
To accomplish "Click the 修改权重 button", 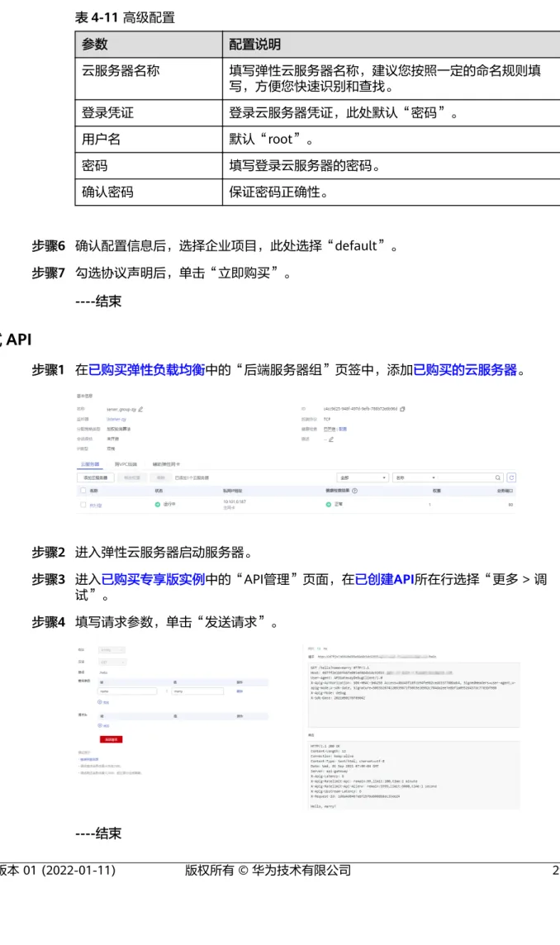I will point(132,477).
